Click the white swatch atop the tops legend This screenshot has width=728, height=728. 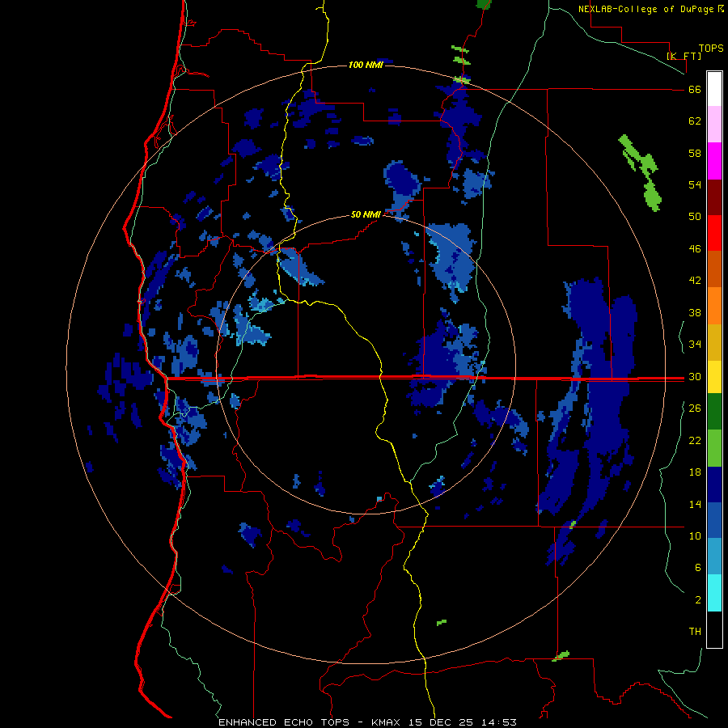click(x=714, y=89)
